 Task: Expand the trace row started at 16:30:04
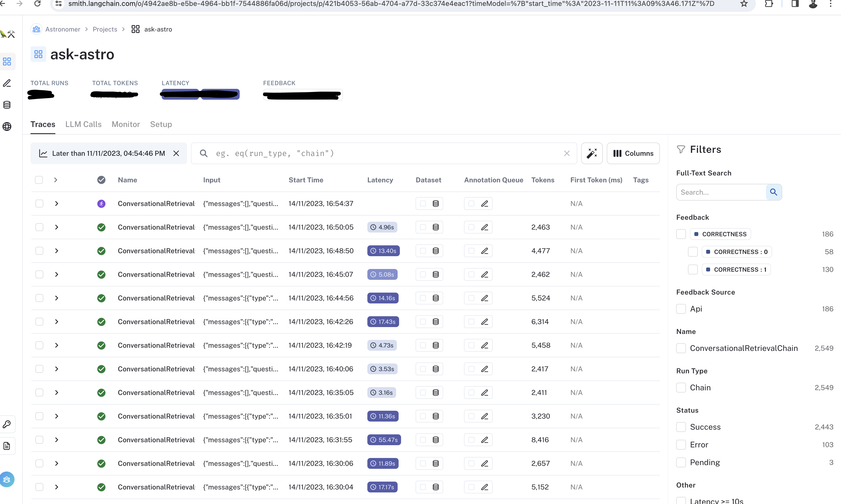coord(57,487)
